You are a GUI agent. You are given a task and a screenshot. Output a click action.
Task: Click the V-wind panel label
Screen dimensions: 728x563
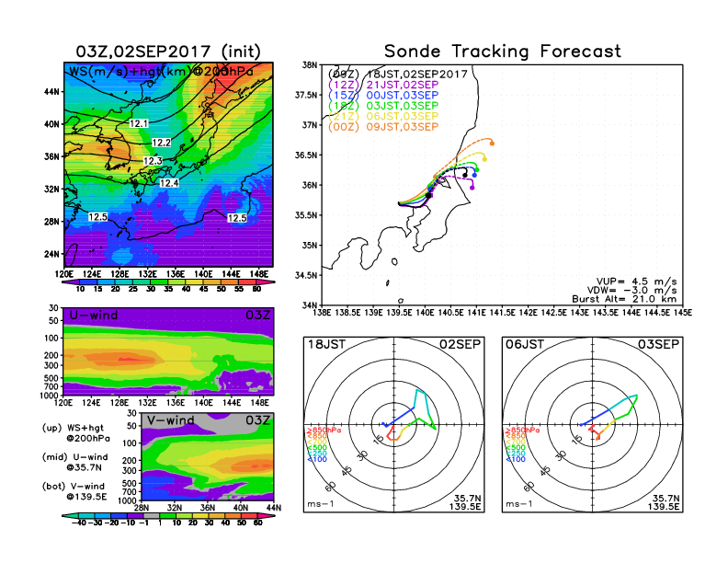coord(174,421)
